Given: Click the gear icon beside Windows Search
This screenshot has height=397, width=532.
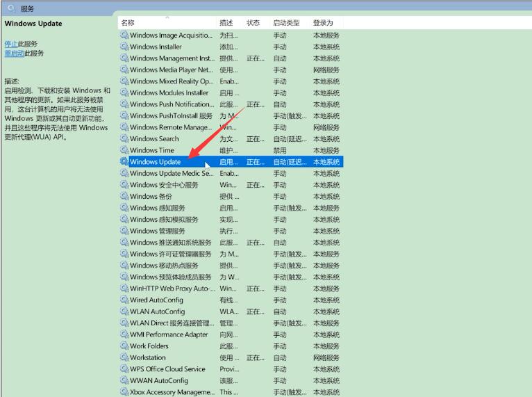Looking at the screenshot, I should [124, 139].
